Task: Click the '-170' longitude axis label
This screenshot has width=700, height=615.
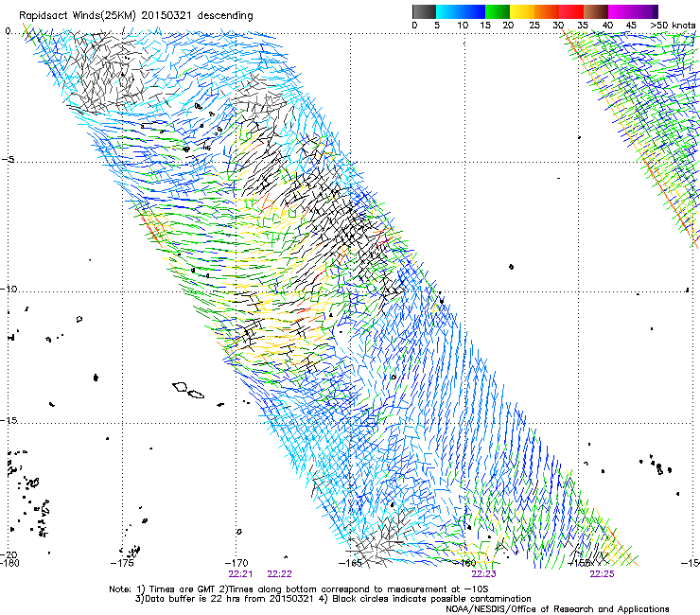Action: (x=236, y=563)
